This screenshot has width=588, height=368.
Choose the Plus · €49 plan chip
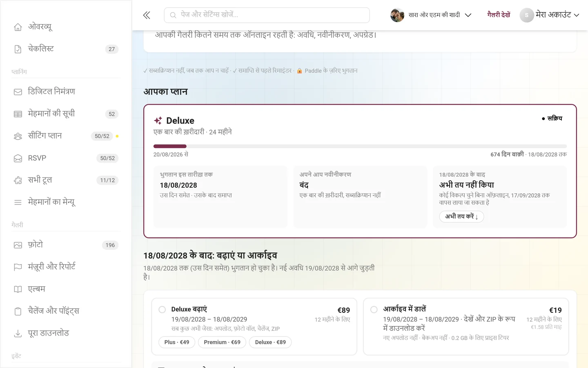(x=177, y=342)
